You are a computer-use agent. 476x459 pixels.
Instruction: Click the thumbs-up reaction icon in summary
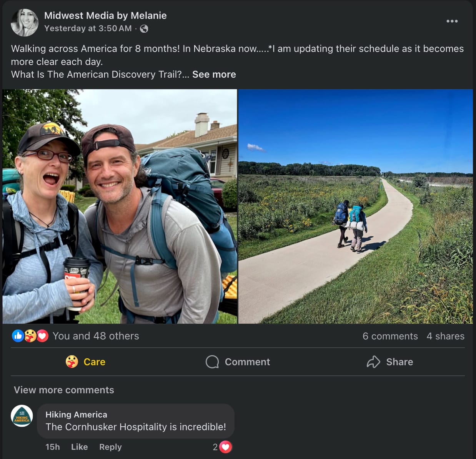point(18,336)
